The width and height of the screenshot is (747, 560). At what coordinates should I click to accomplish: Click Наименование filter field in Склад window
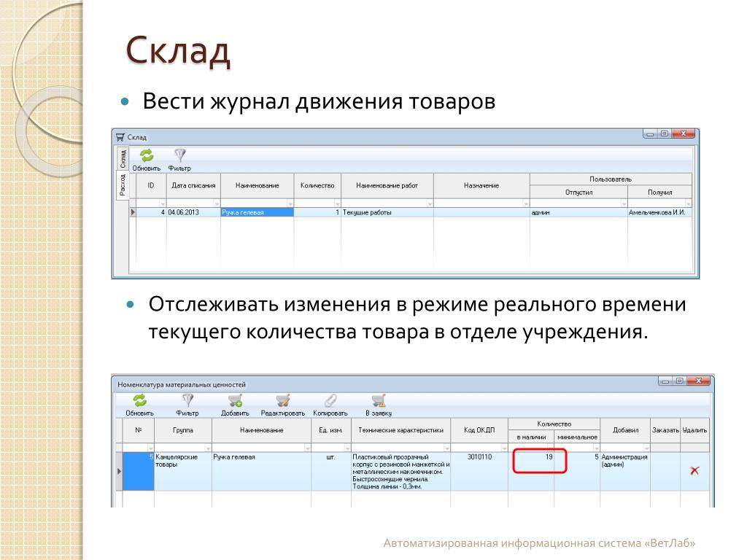tap(258, 203)
